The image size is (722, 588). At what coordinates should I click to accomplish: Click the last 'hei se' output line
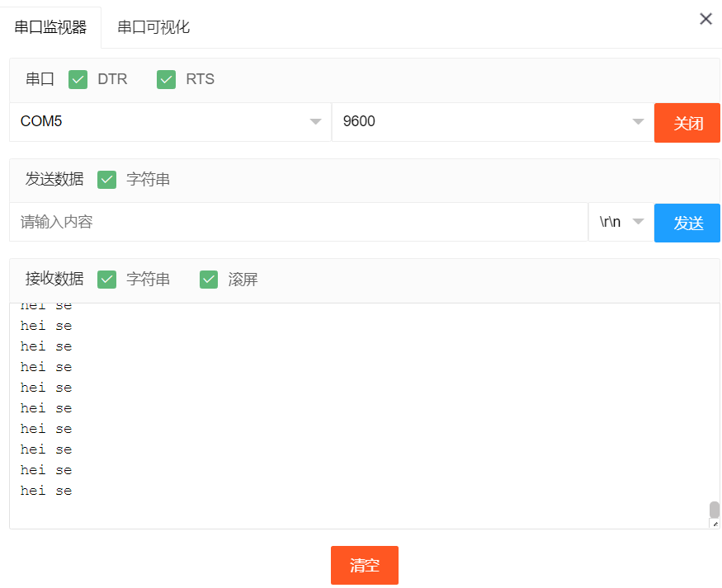(x=46, y=491)
